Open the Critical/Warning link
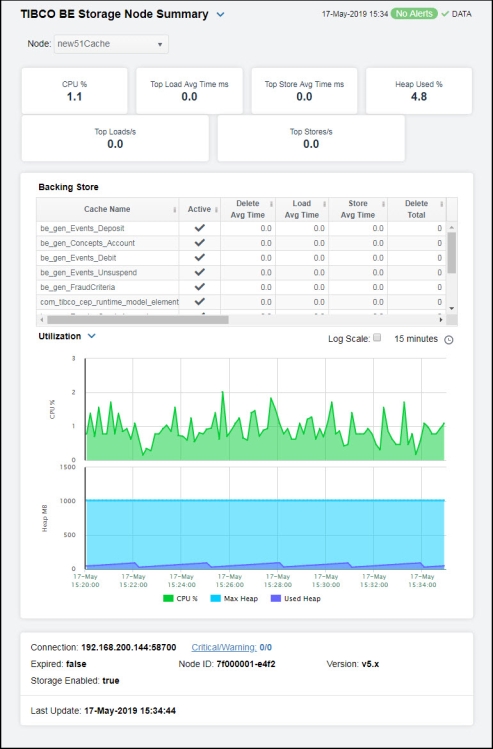 (224, 648)
